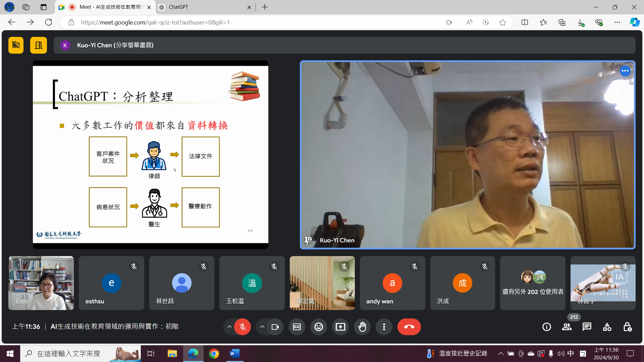644x362 pixels.
Task: Open the chat panel
Action: click(x=587, y=327)
